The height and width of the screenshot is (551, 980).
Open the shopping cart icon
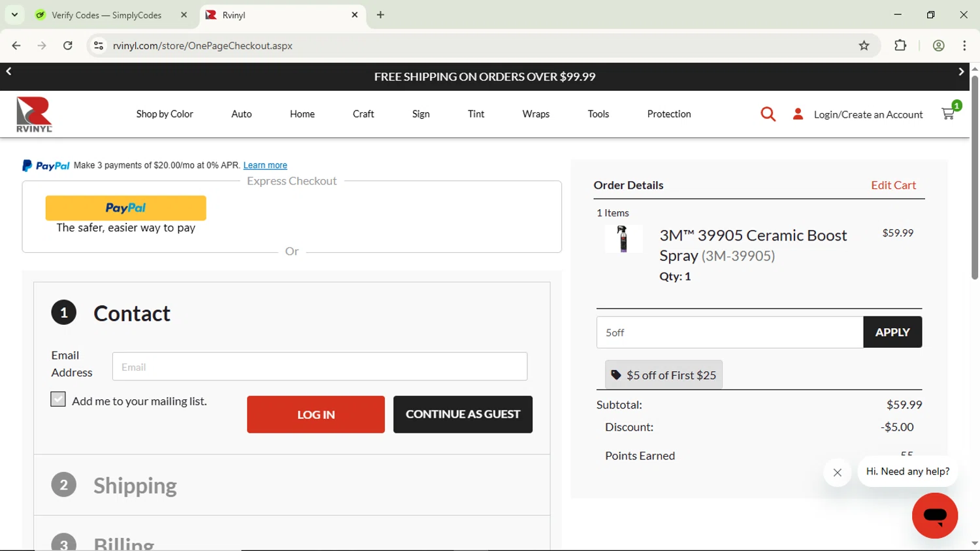(948, 114)
